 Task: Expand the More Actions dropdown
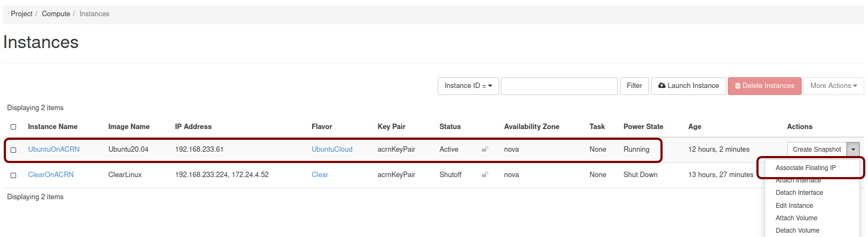point(833,86)
